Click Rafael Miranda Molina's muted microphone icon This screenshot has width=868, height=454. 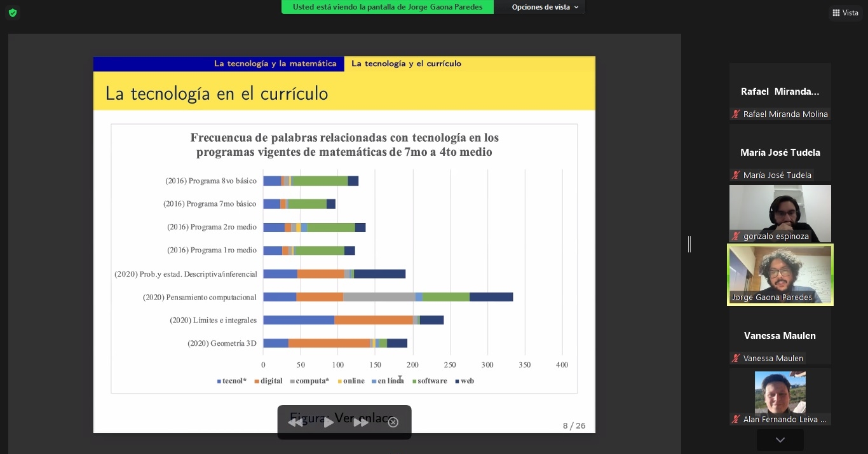coord(736,114)
